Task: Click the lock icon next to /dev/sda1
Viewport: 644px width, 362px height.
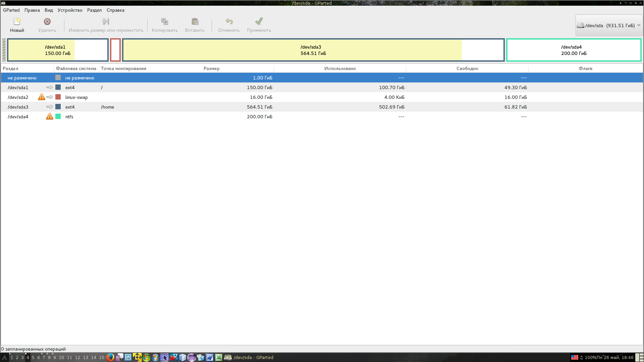Action: click(x=50, y=87)
